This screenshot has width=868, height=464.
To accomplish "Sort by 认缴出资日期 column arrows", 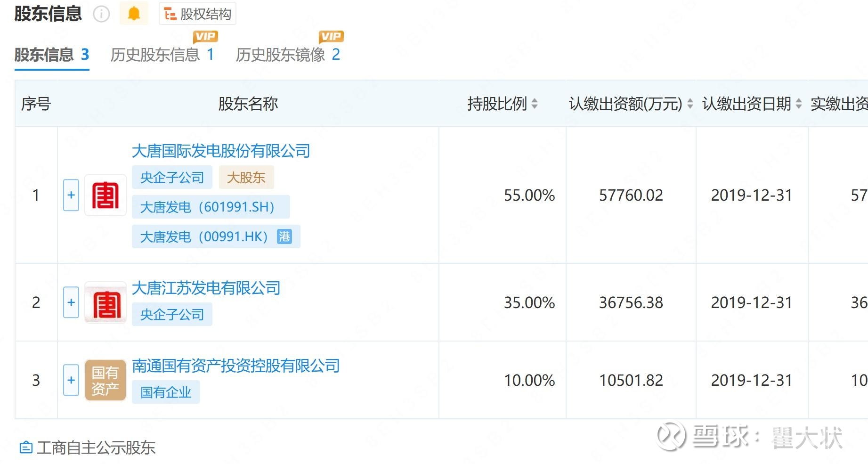I will 799,104.
